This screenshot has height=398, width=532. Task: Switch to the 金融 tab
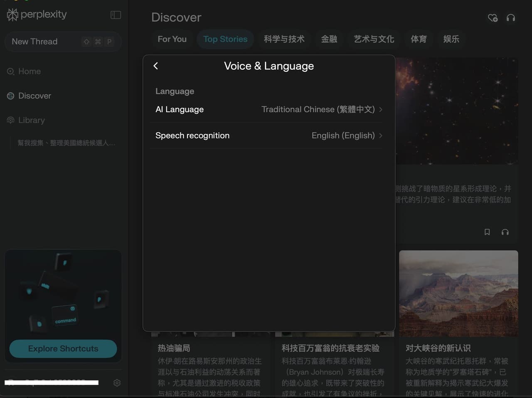329,39
